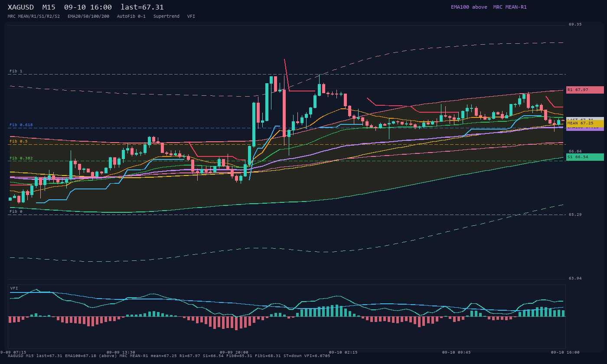Select the MRC MEAN/R1/S1/R2/S2 indicator label
Screen dimensions: 607x364
tap(34, 16)
